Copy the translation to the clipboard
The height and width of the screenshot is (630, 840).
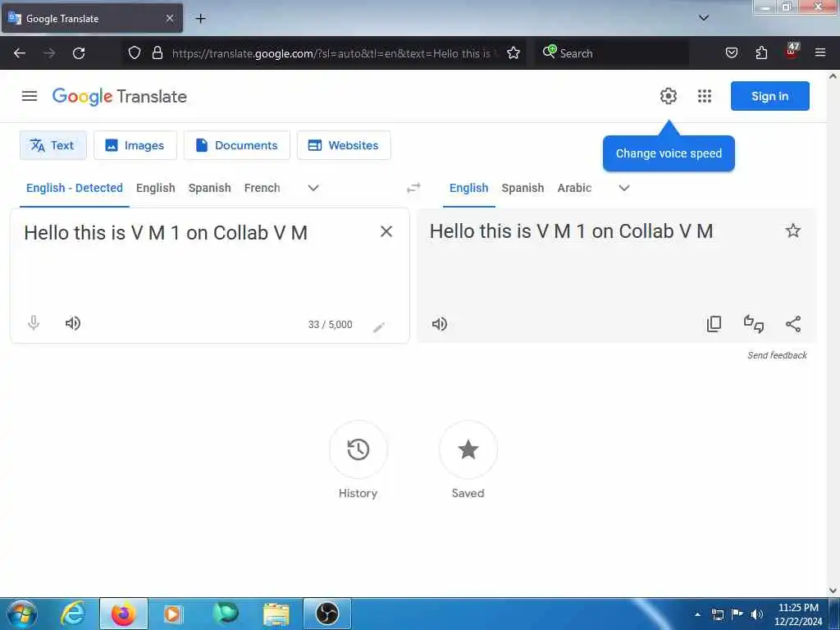714,323
